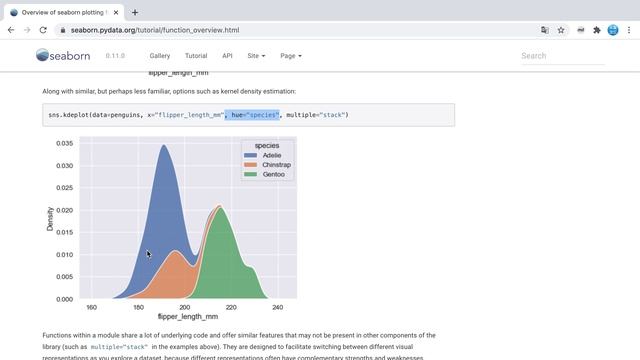The image size is (640, 360).
Task: Click the green Gentoo legend swatch
Action: pos(250,174)
